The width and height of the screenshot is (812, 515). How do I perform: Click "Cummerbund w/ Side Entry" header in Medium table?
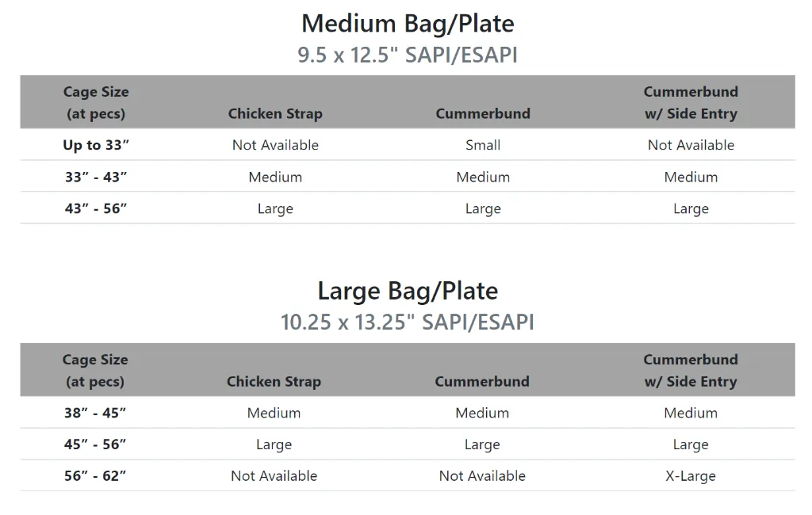click(691, 102)
